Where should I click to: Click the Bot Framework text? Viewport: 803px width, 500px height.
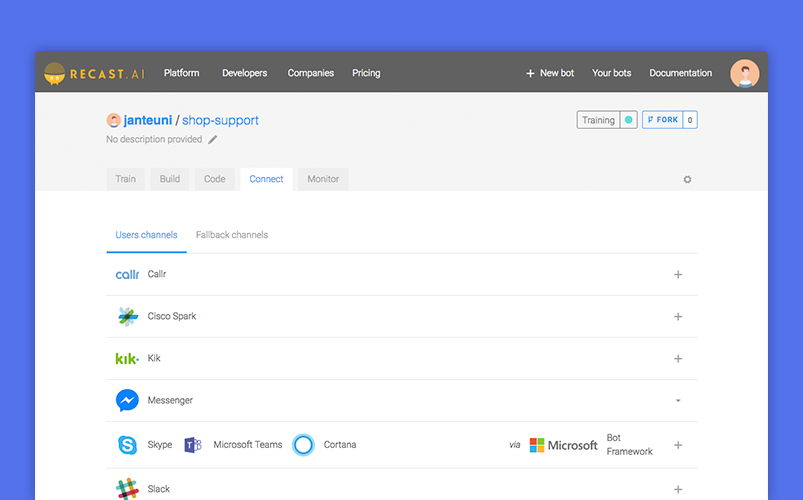629,445
